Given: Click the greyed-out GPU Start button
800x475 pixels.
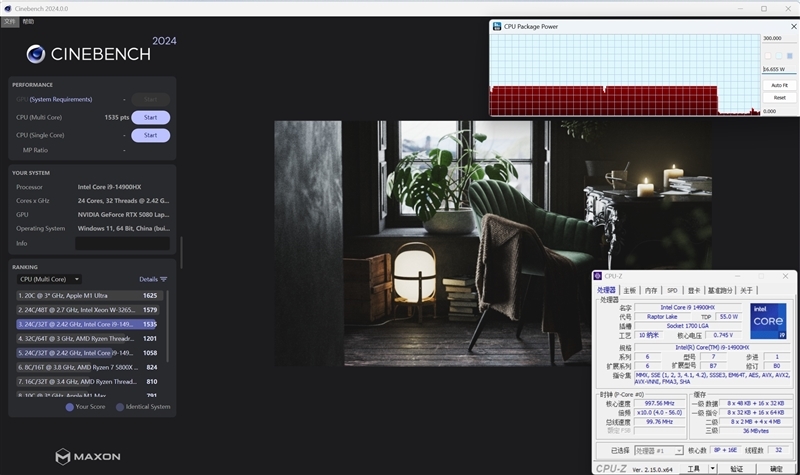Looking at the screenshot, I should pyautogui.click(x=151, y=99).
